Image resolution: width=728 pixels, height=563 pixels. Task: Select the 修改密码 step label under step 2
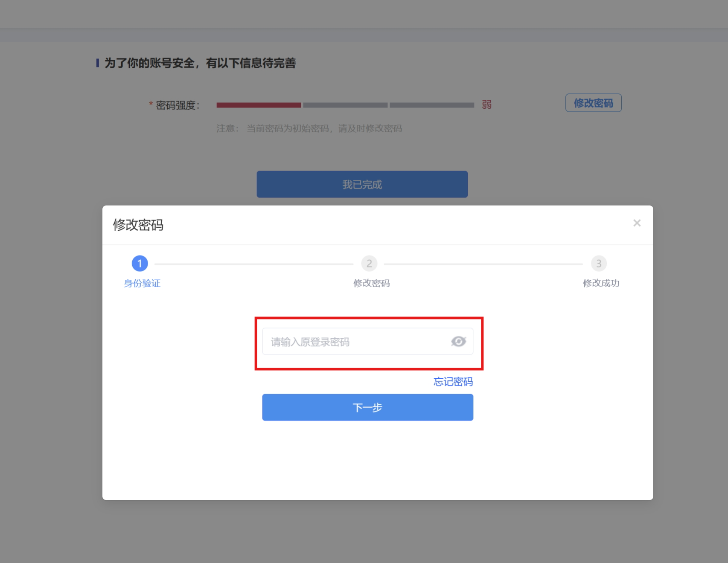click(x=371, y=283)
